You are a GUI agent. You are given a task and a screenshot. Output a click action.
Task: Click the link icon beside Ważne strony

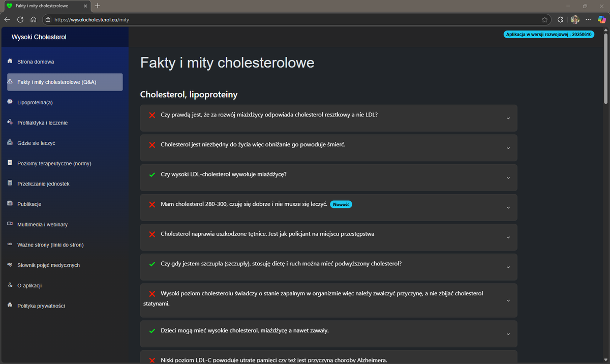pos(10,245)
